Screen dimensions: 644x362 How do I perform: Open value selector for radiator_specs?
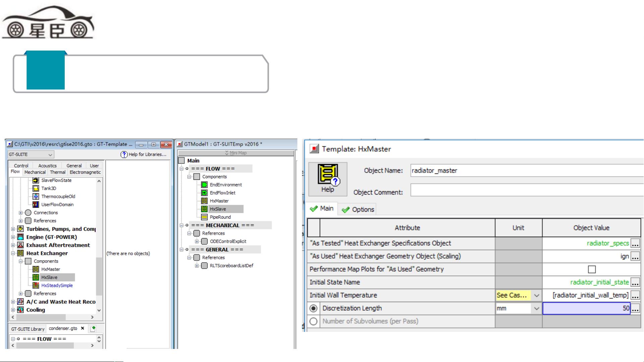635,243
